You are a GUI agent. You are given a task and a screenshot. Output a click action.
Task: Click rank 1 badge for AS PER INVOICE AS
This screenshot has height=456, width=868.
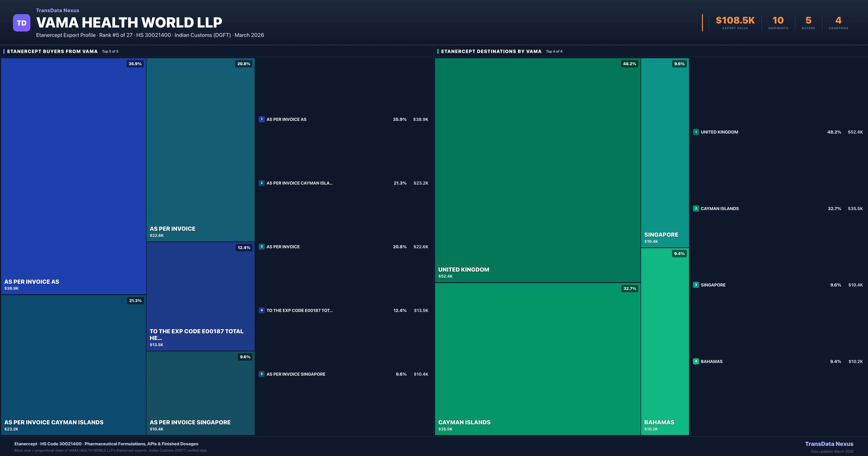(261, 119)
